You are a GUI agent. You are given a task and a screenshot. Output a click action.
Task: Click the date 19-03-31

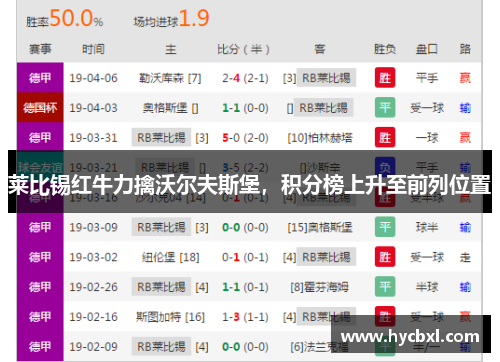pyautogui.click(x=93, y=138)
